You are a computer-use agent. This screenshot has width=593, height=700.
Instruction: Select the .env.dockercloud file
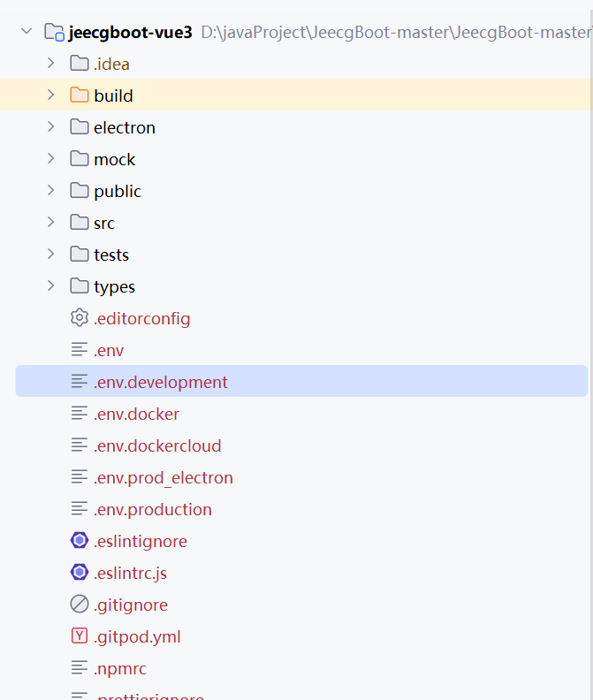click(157, 445)
